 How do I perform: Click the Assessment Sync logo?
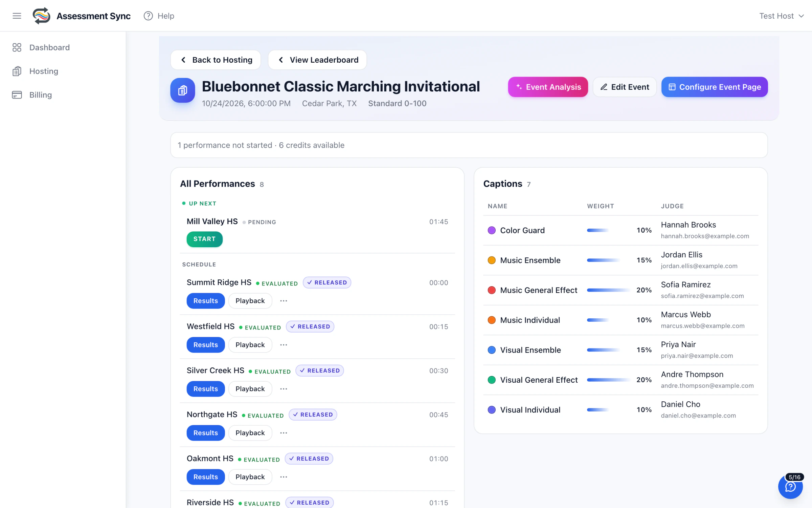(x=41, y=16)
